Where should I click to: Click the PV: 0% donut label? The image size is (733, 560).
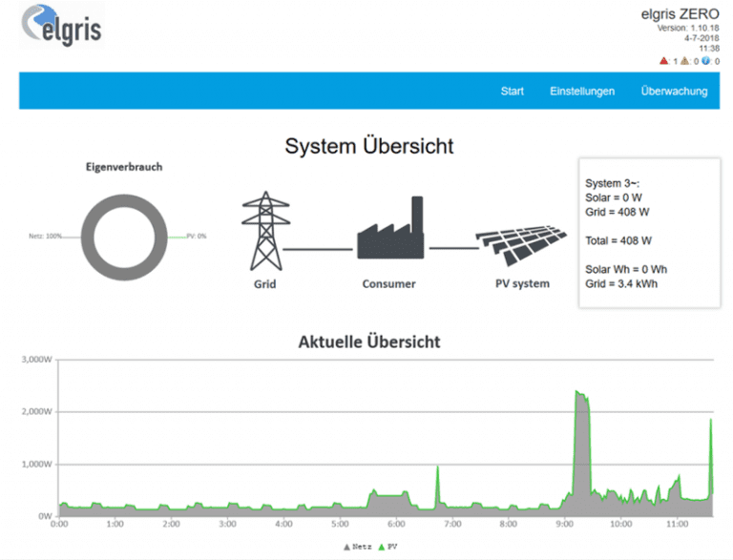[x=197, y=236]
